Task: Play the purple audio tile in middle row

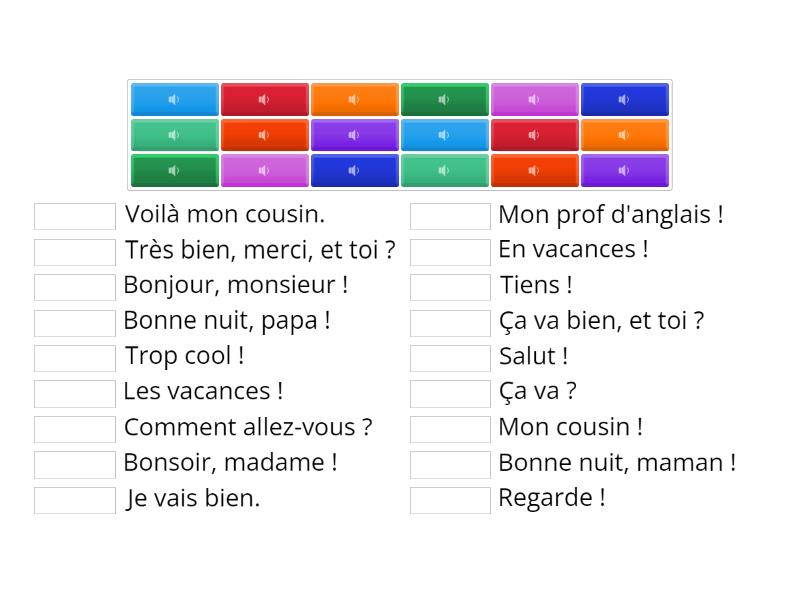Action: coord(354,135)
